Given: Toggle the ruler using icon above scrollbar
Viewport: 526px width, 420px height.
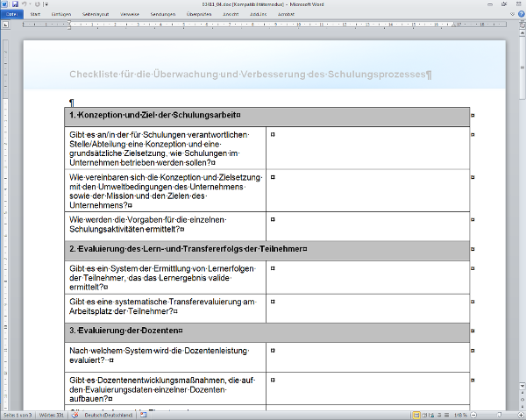Looking at the screenshot, I should (x=521, y=25).
